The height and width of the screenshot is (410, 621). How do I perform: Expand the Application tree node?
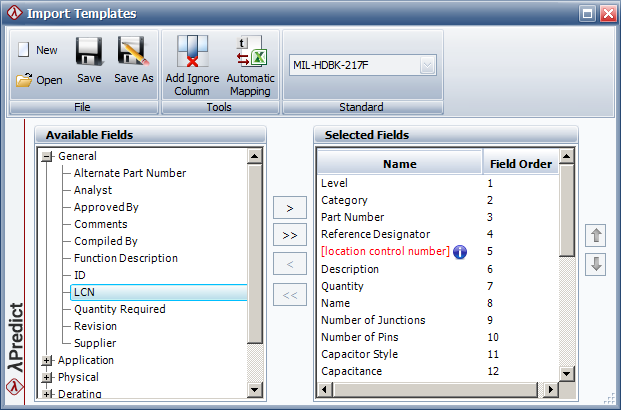(46, 361)
